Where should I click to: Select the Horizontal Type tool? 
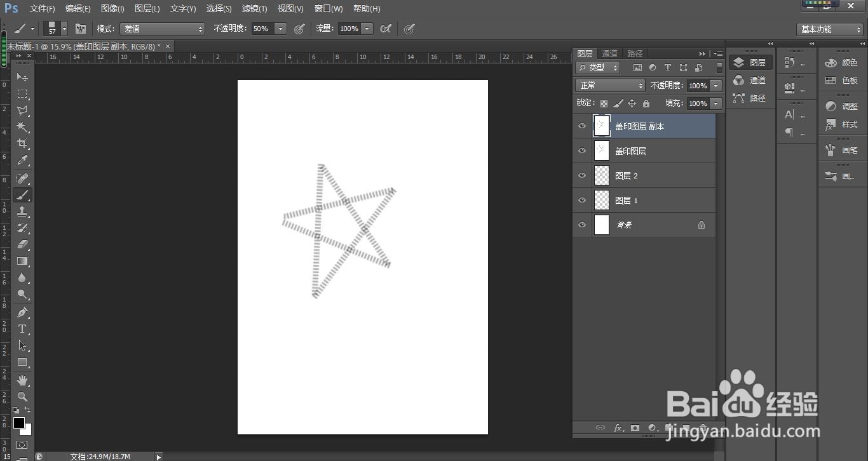click(22, 329)
